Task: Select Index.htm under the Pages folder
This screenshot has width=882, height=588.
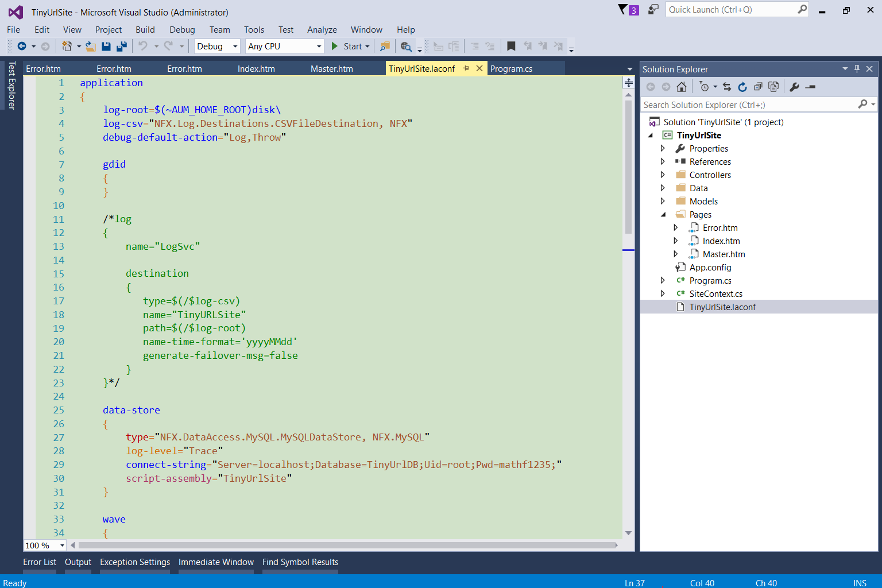Action: (721, 241)
